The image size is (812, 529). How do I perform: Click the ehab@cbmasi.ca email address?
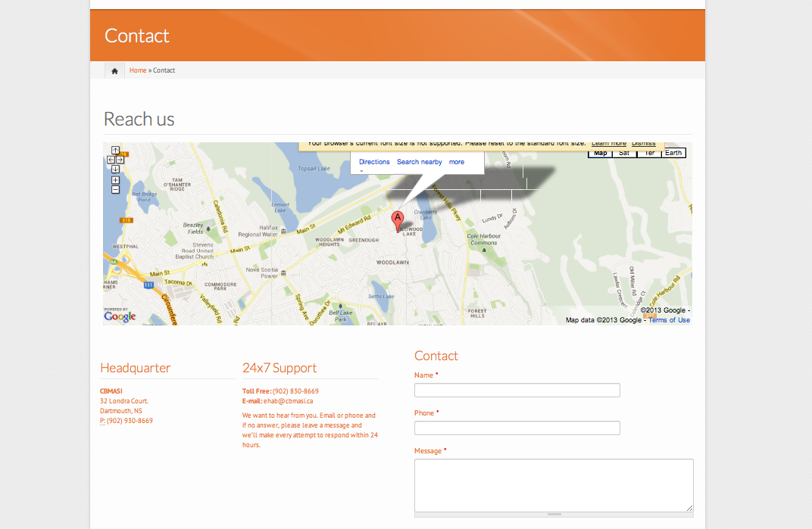coord(288,401)
